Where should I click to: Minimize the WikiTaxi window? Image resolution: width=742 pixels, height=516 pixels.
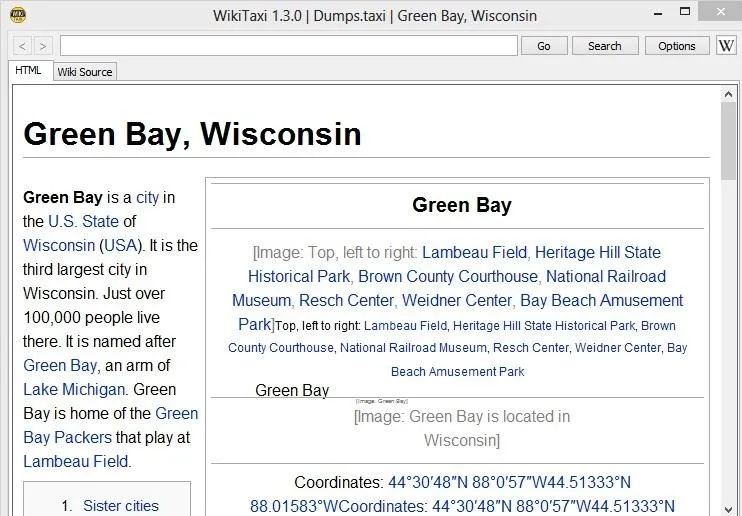tap(658, 14)
